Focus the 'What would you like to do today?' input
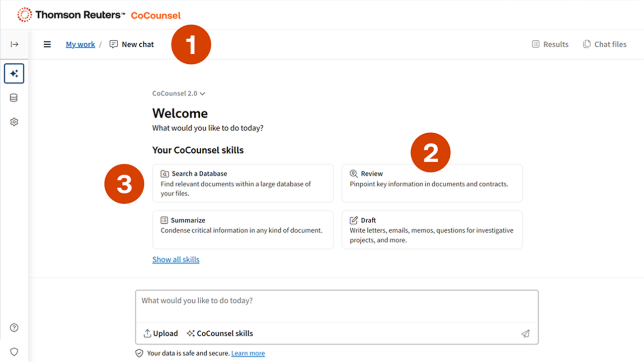This screenshot has width=644, height=363. (x=337, y=306)
